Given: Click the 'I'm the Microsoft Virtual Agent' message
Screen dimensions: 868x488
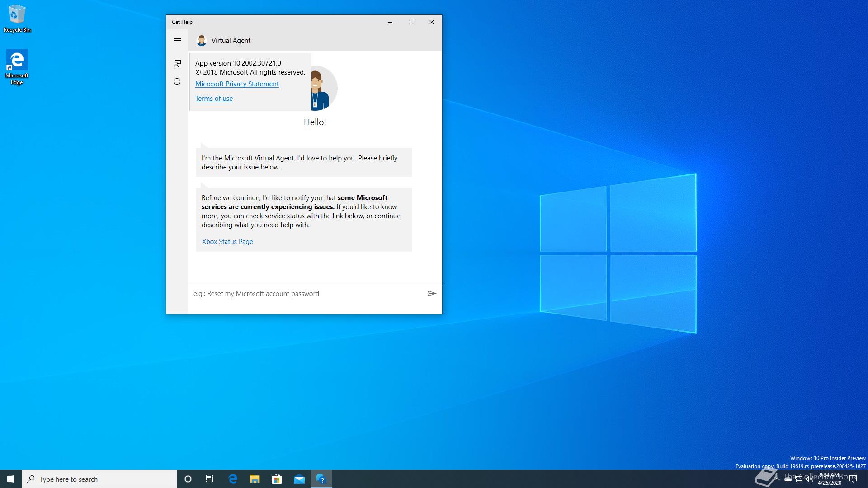Looking at the screenshot, I should [304, 163].
